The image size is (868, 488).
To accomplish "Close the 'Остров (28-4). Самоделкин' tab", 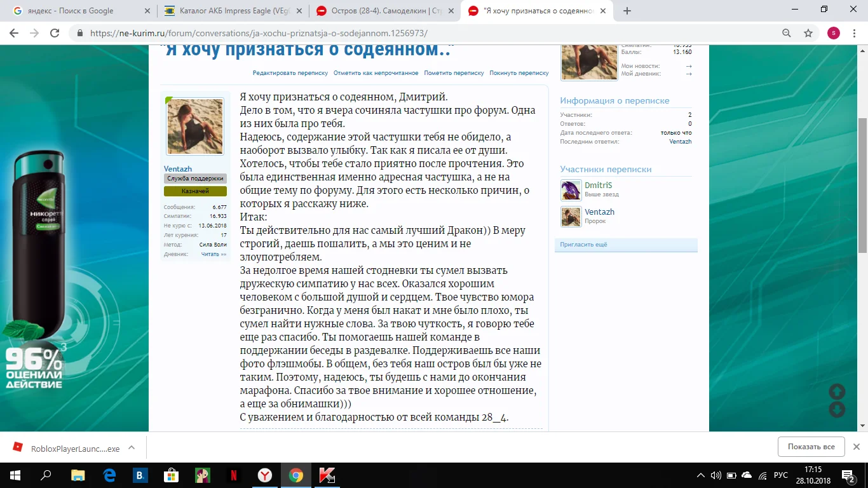I will click(450, 11).
